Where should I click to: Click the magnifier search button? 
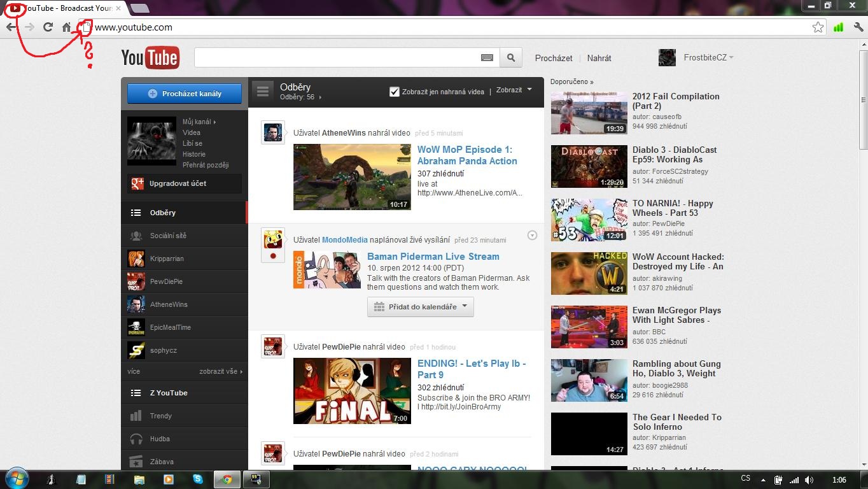click(510, 58)
